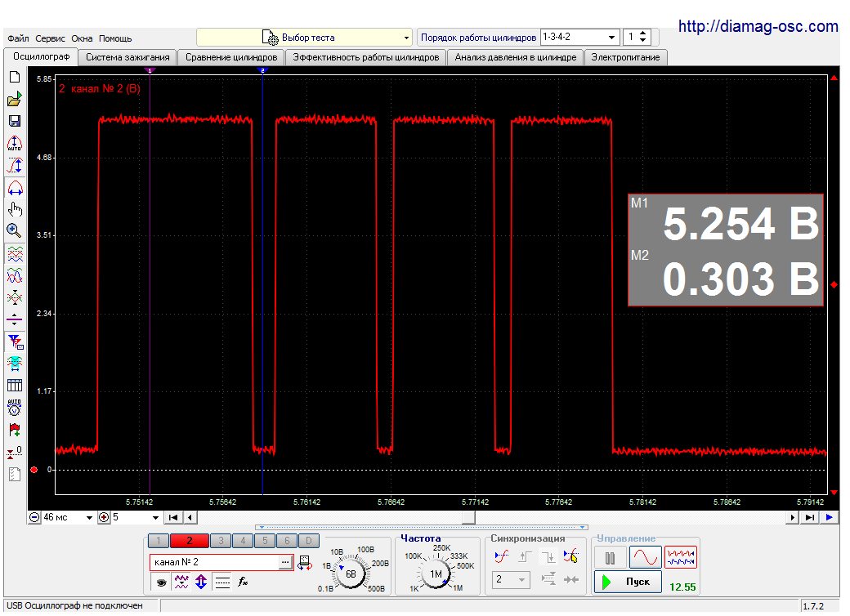Select the hand pan tool
This screenshot has height=616, width=850.
(x=15, y=209)
